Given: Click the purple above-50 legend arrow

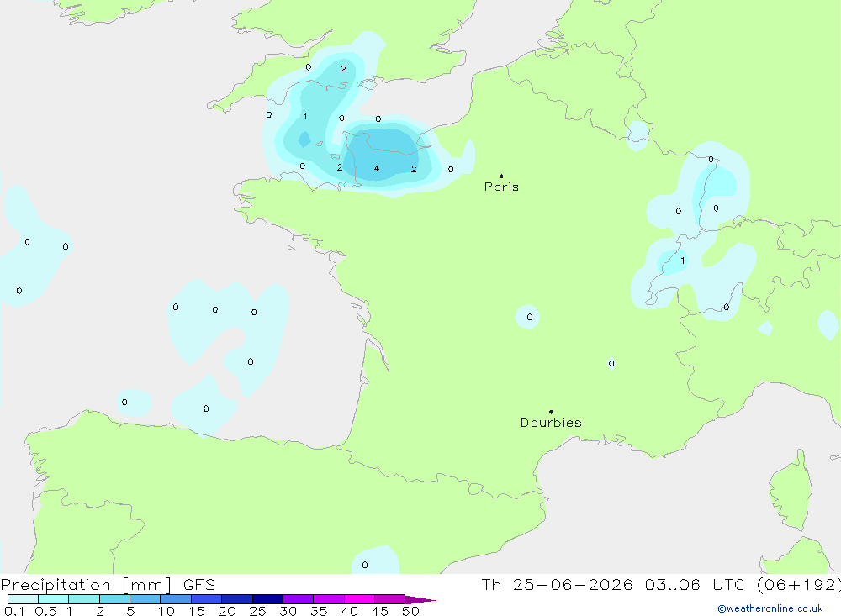Looking at the screenshot, I should tap(420, 599).
